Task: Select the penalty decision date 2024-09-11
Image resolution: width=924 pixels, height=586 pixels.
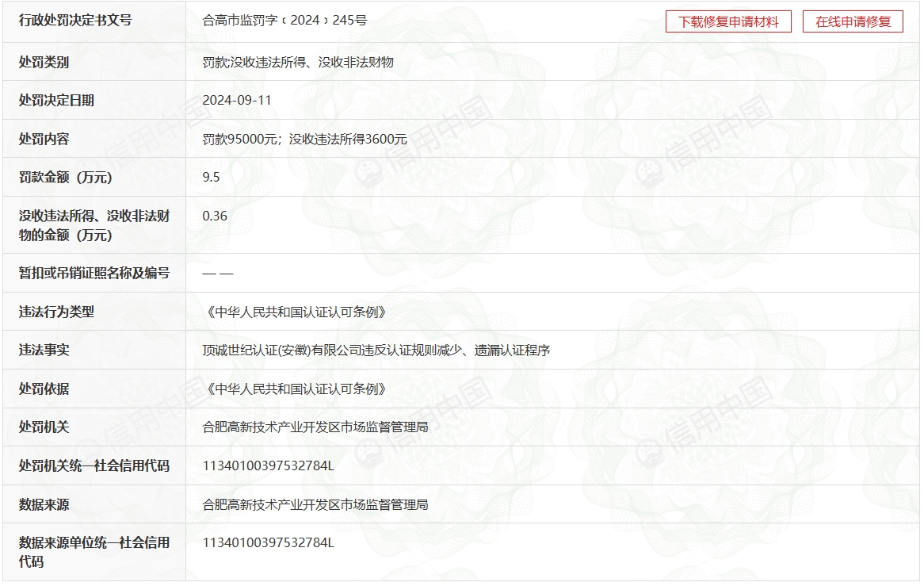Action: (x=237, y=100)
